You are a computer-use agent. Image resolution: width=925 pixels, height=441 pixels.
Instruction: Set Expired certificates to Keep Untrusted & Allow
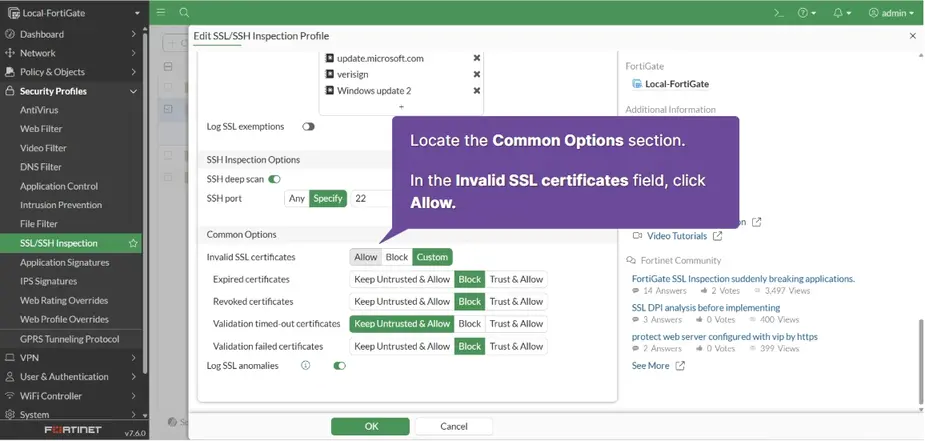402,279
